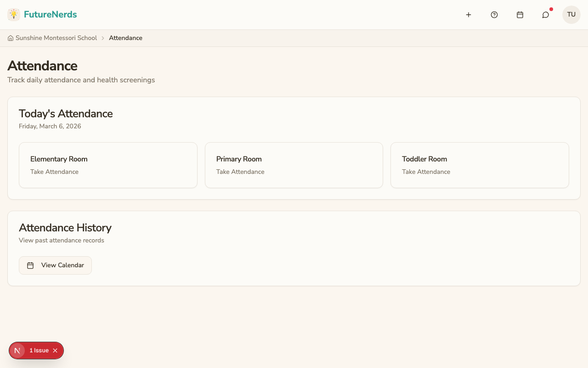This screenshot has height=368, width=588.
Task: Click the red notification dot on the chat icon
Action: [x=551, y=9]
